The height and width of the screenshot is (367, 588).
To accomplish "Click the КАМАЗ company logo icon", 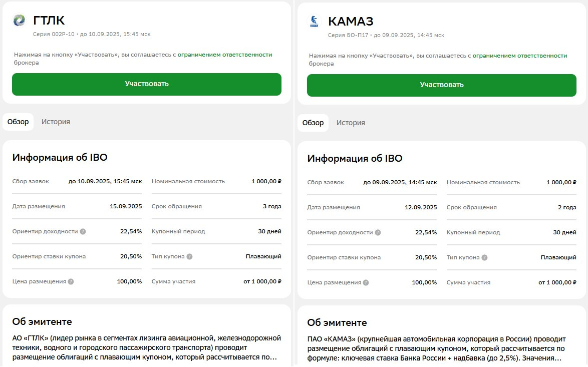I will point(314,22).
